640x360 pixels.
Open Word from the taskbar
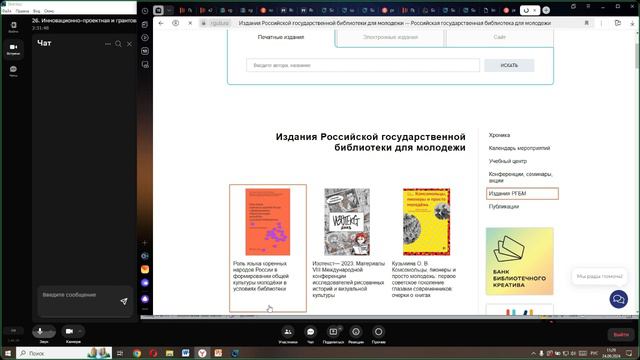(186, 353)
